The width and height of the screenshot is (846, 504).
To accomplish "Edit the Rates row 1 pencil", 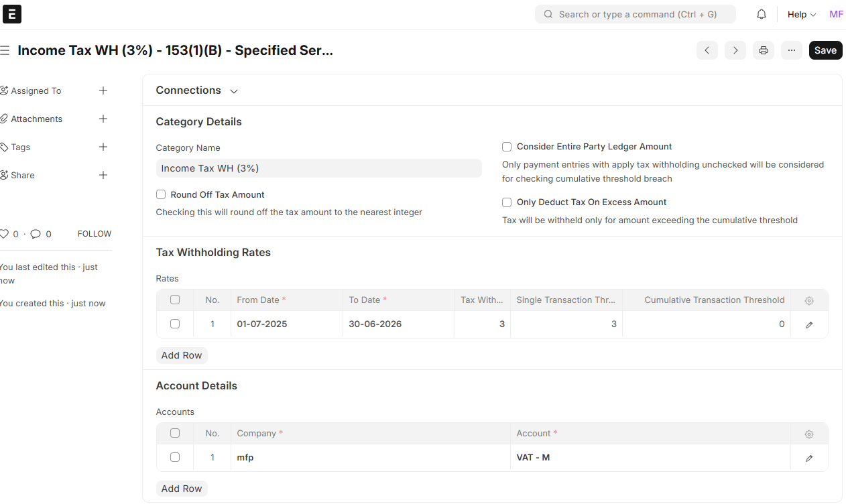I will pos(809,324).
